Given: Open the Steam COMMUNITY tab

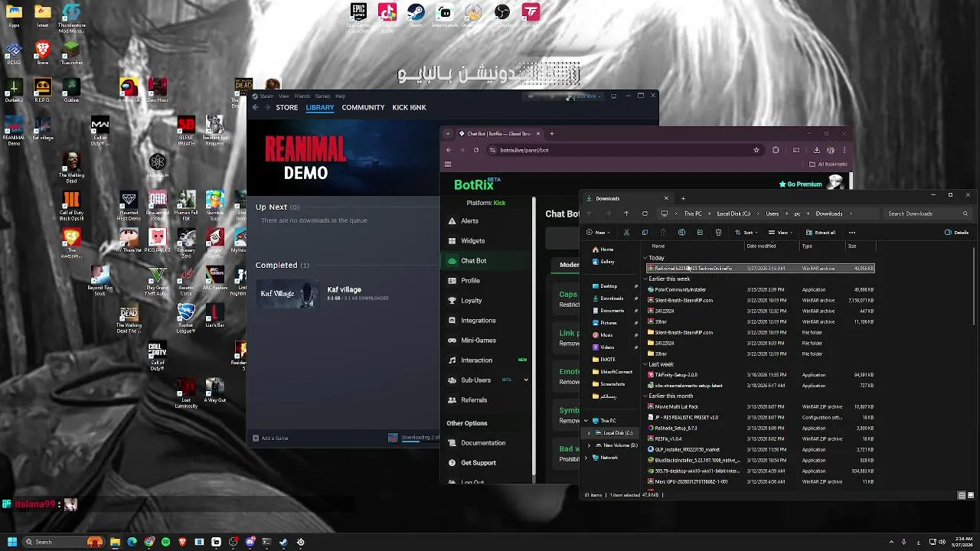Looking at the screenshot, I should click(363, 107).
